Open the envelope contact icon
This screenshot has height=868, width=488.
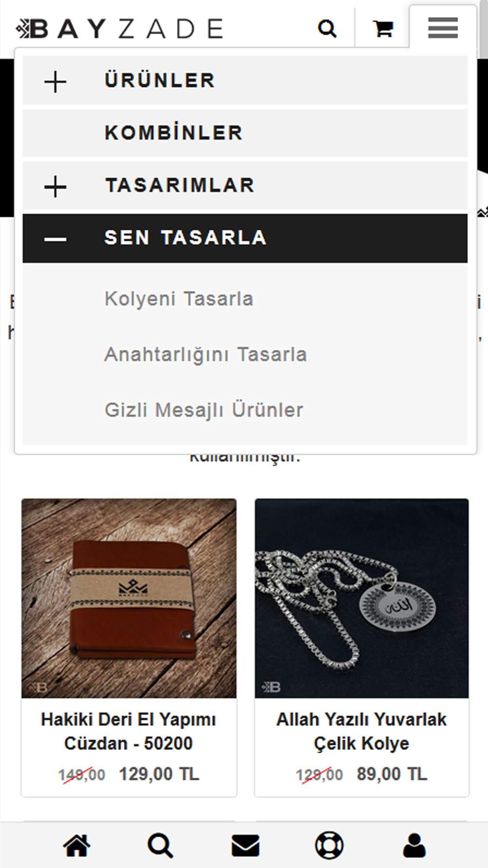click(x=245, y=845)
